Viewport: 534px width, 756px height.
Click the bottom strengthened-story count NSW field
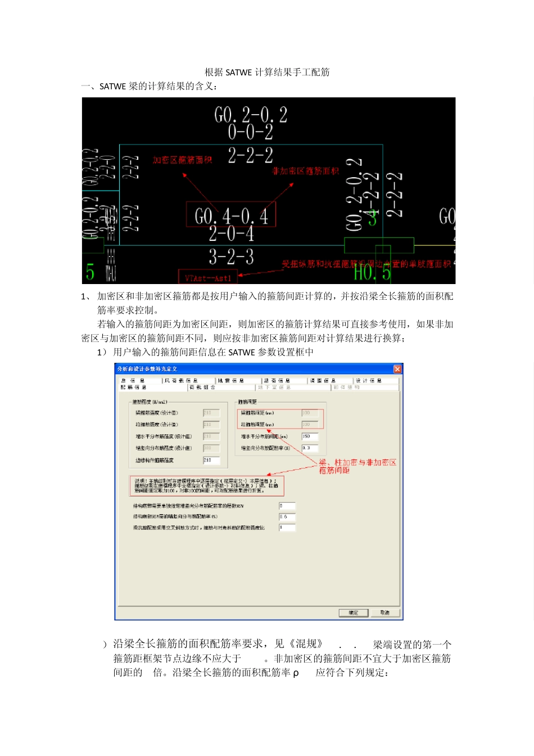[x=287, y=506]
